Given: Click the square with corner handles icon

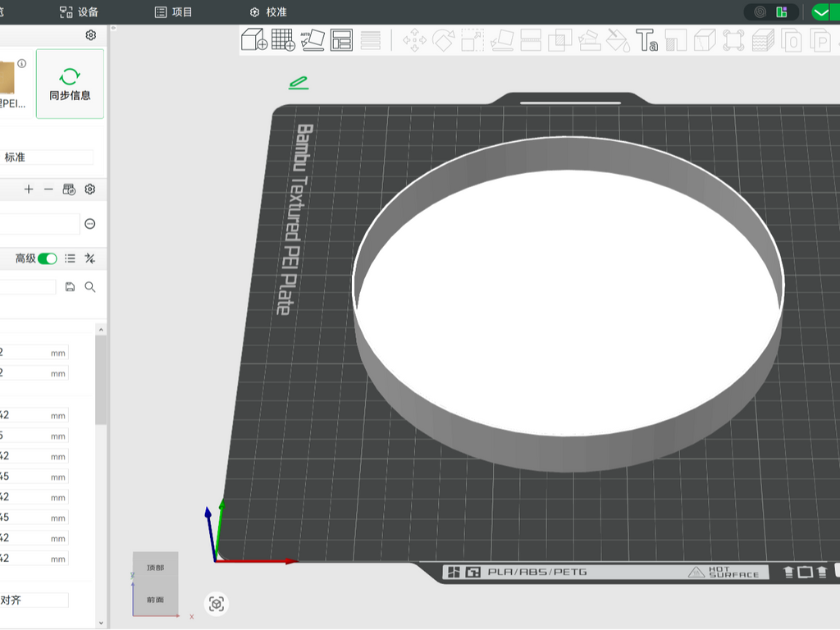Looking at the screenshot, I should pyautogui.click(x=733, y=40).
